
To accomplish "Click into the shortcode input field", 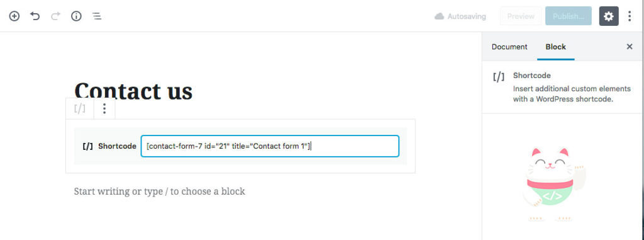I will (x=270, y=146).
